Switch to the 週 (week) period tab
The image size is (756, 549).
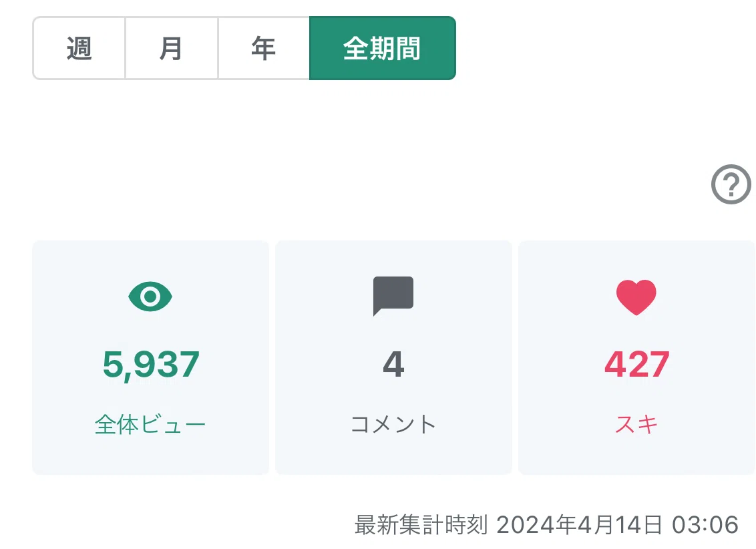(79, 48)
